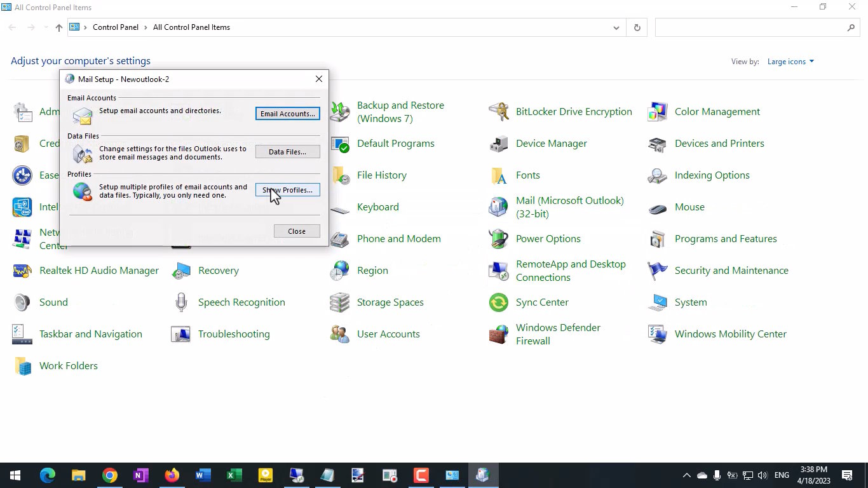Open Mouse icon
The width and height of the screenshot is (868, 488).
(x=658, y=207)
